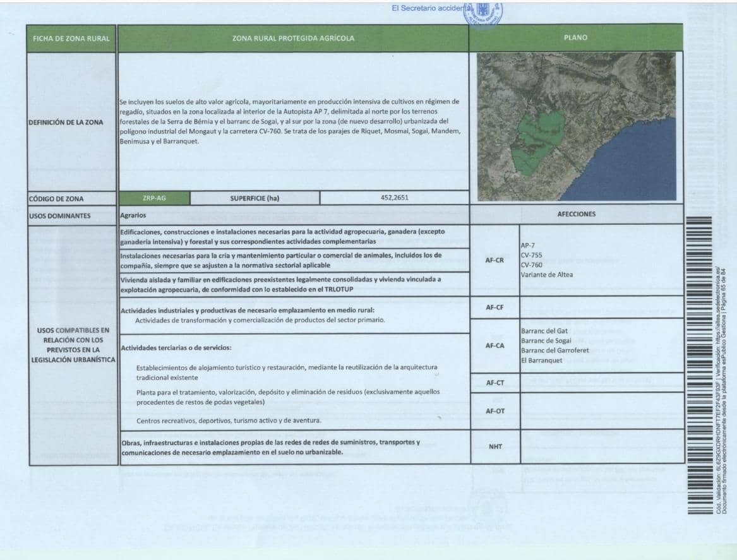The image size is (737, 560).
Task: Click the Agrarios dominant use entry
Action: point(131,213)
